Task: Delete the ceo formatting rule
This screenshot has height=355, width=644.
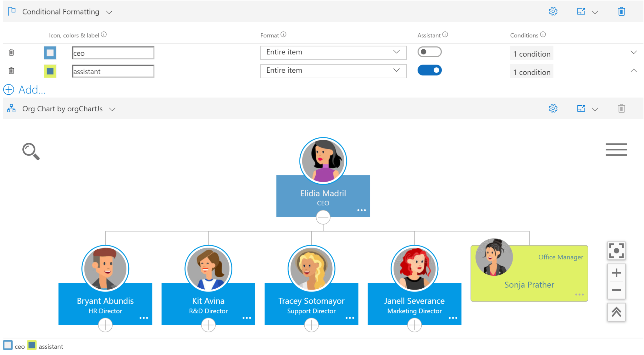Action: [11, 53]
